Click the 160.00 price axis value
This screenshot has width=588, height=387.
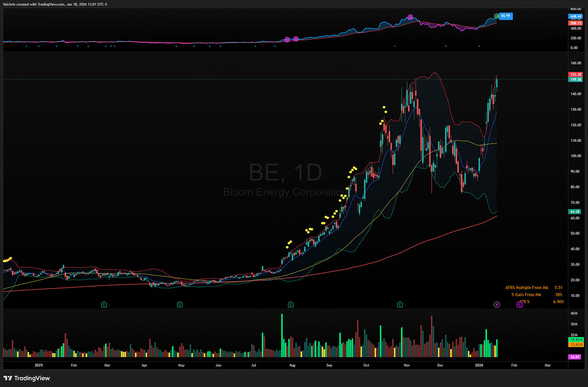[576, 63]
